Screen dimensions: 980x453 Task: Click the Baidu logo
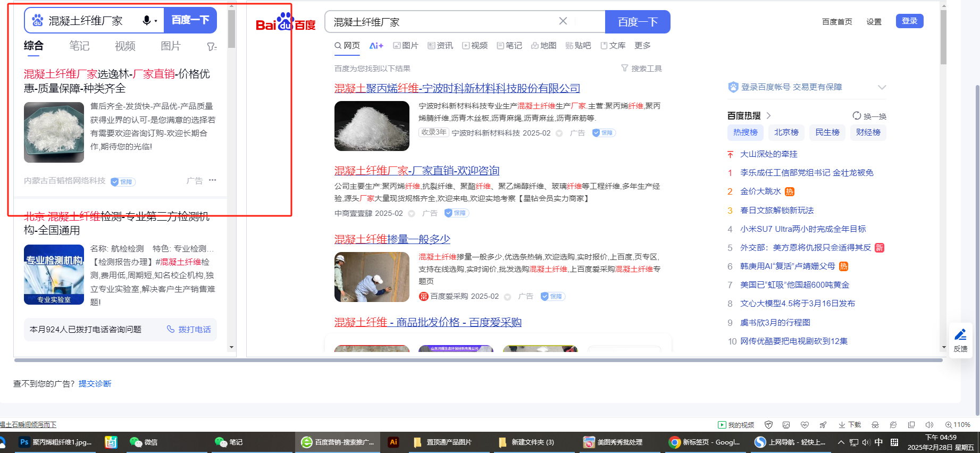(286, 23)
